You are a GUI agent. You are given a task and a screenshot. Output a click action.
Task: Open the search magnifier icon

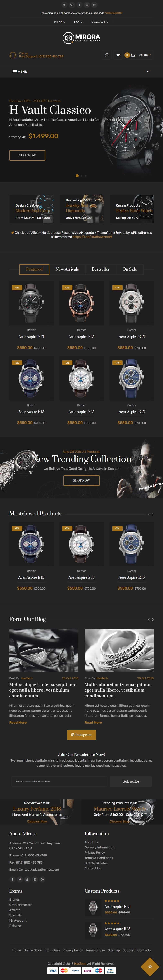coord(106,55)
